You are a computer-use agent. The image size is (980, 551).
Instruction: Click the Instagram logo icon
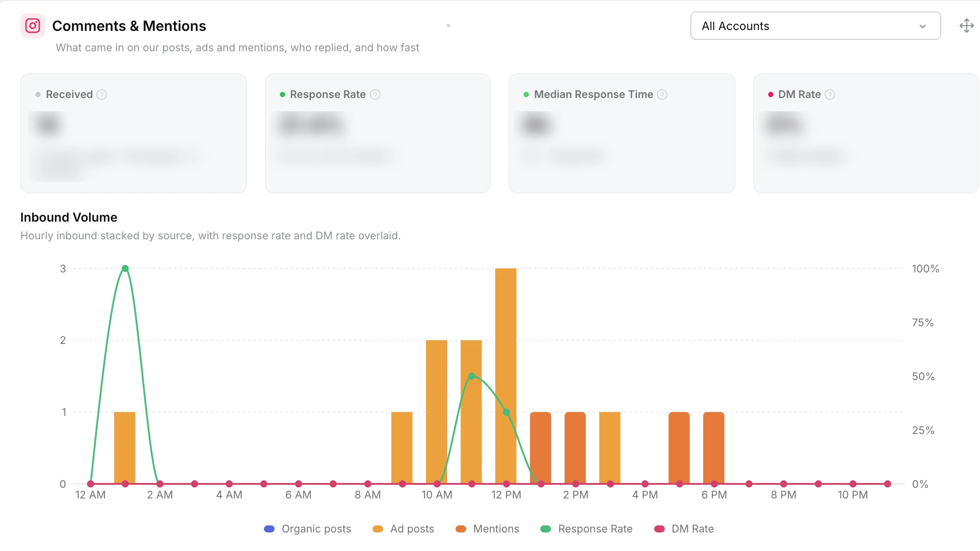(x=33, y=26)
